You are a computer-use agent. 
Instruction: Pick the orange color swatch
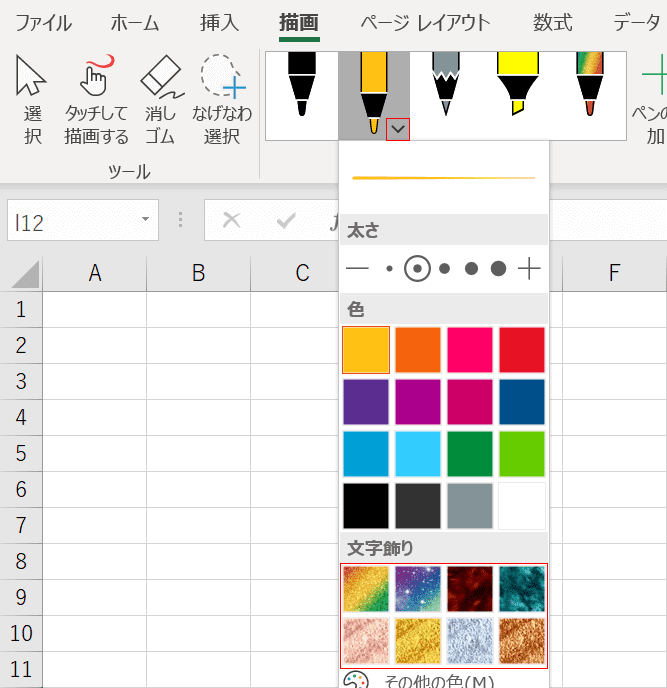click(418, 350)
